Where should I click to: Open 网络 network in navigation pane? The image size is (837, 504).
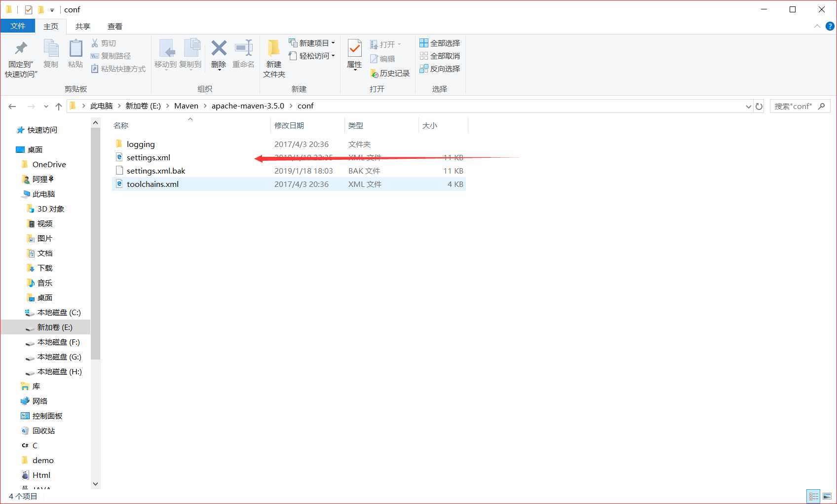coord(39,401)
